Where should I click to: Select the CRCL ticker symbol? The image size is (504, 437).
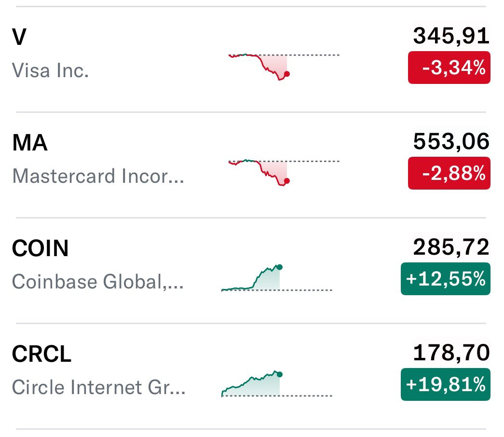coord(41,355)
